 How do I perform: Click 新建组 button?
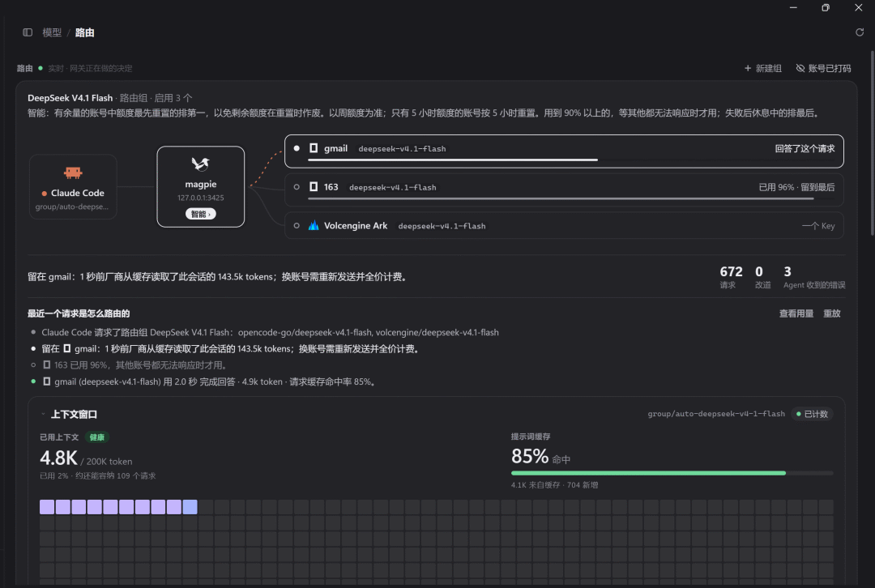click(763, 68)
